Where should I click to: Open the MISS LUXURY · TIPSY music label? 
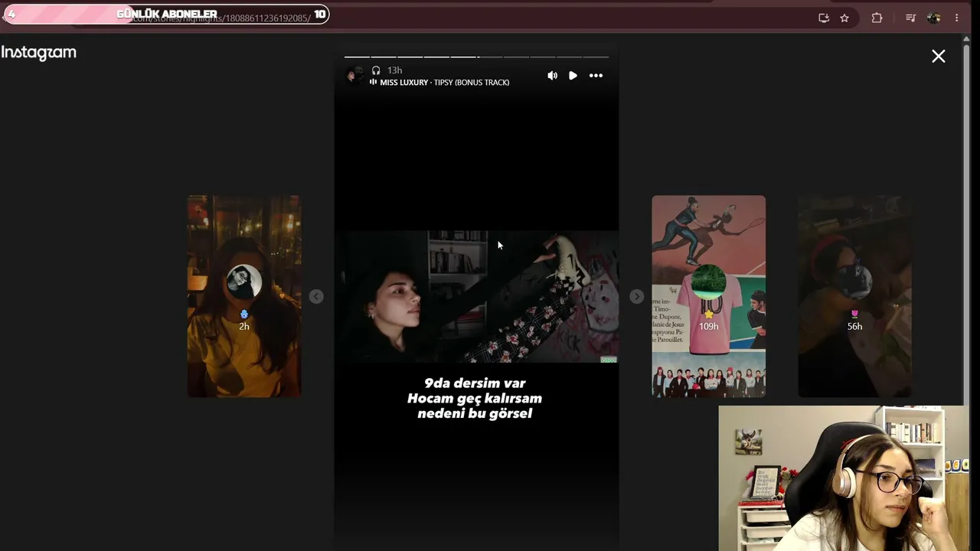[439, 82]
